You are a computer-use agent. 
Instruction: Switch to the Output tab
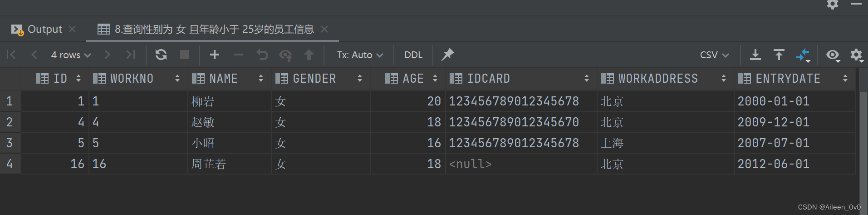click(44, 29)
